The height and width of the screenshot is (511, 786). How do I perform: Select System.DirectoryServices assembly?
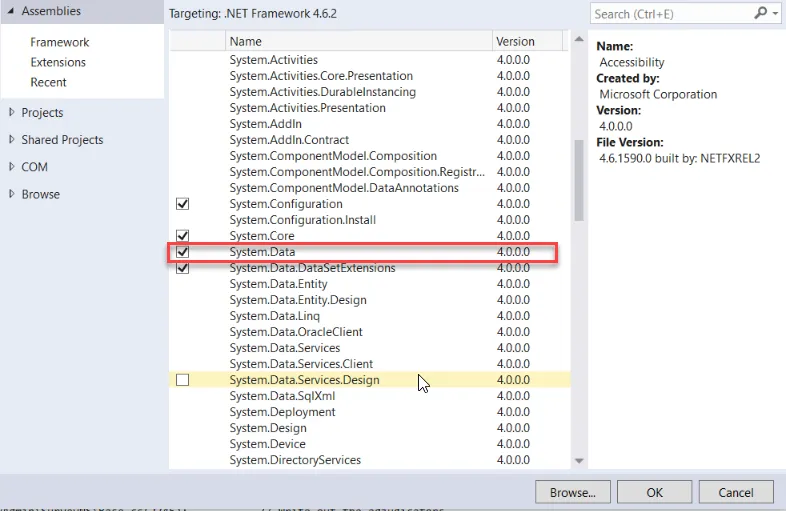369,460
